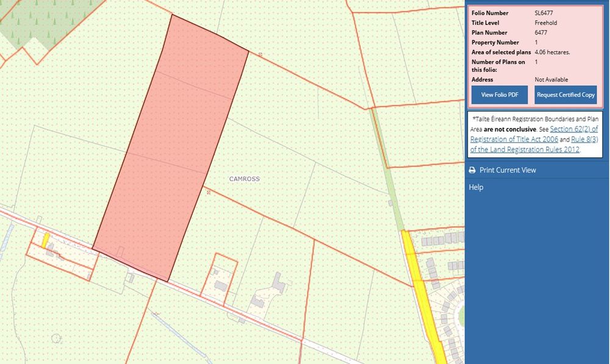The height and width of the screenshot is (364, 610).
Task: Click the CAMROSS townland label on the map
Action: [244, 179]
